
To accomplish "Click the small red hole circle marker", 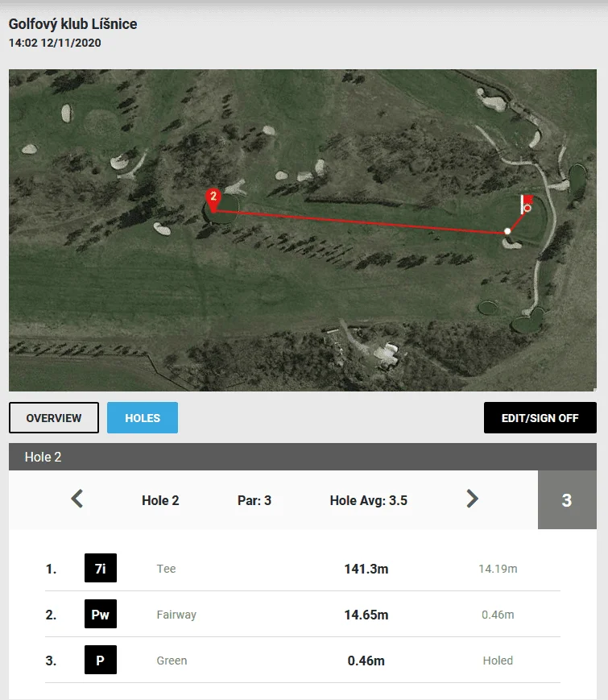I will (x=527, y=208).
